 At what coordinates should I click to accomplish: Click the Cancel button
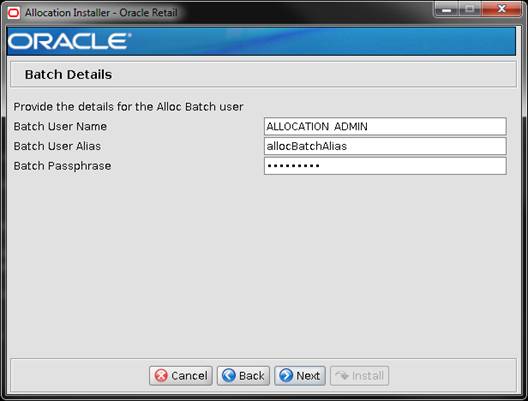[181, 375]
